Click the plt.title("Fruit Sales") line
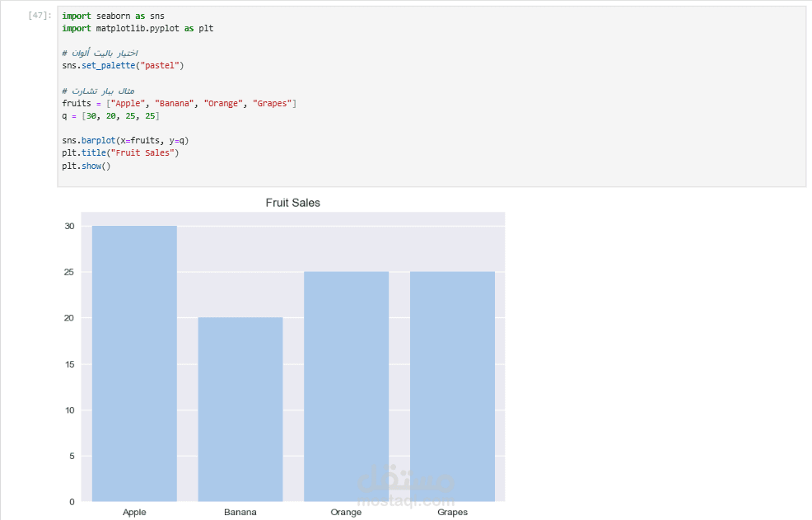Screen dimensions: 812x520 [x=120, y=153]
